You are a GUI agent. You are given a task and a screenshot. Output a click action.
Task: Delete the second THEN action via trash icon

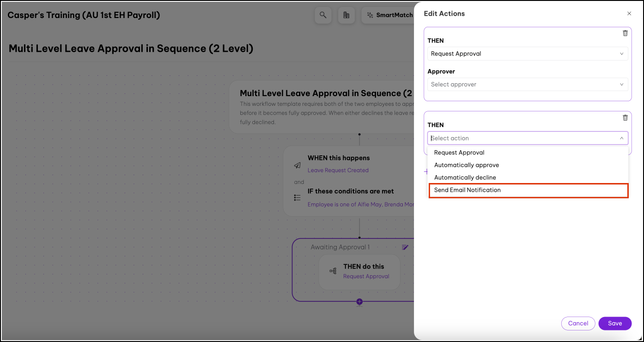click(x=625, y=118)
